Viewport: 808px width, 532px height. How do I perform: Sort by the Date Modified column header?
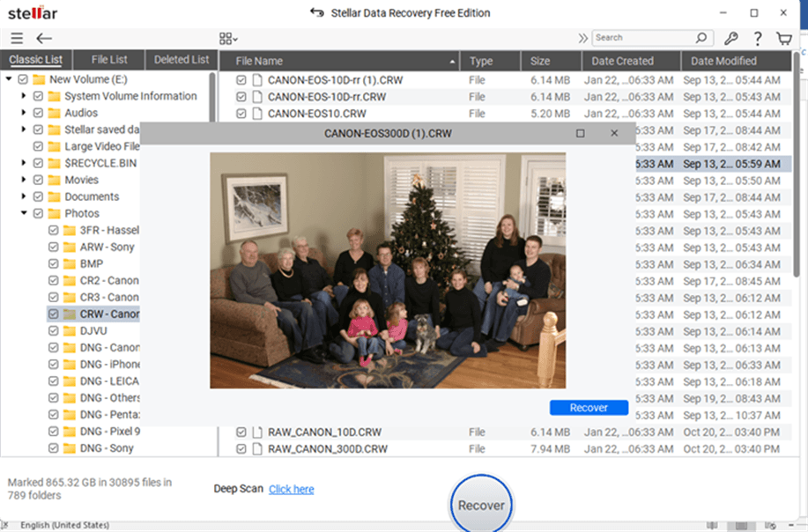coord(737,61)
